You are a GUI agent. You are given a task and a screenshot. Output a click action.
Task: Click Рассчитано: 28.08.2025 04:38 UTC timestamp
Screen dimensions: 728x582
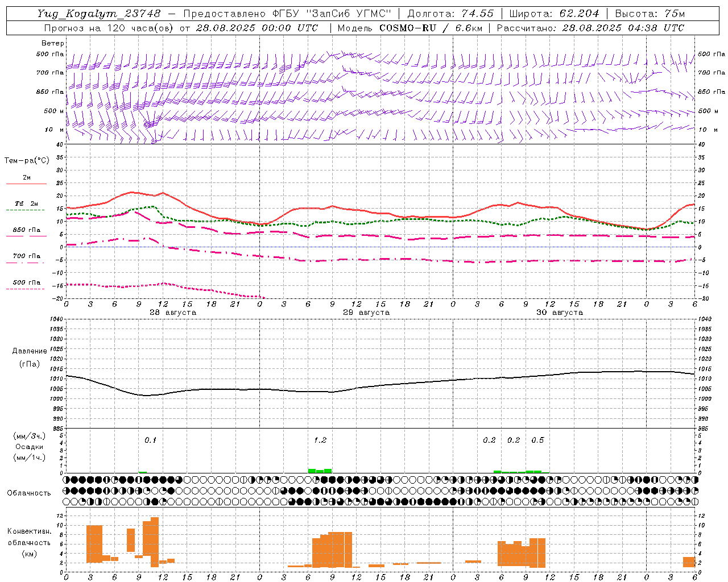coord(590,28)
